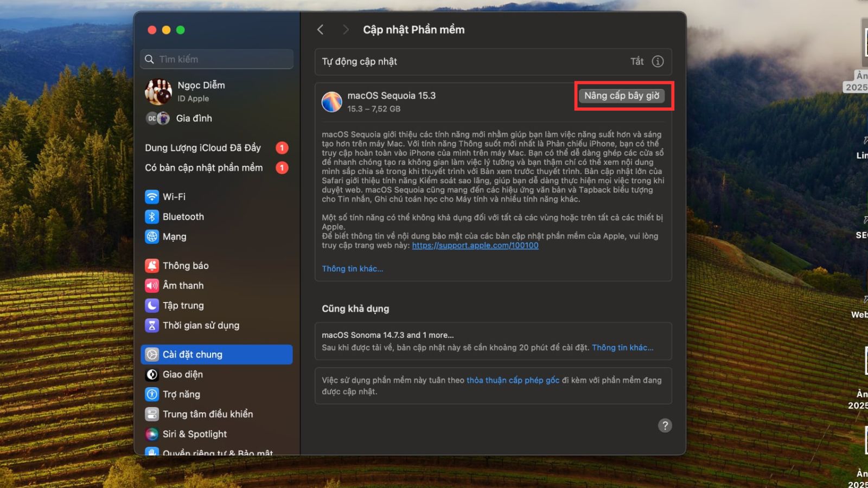Click the Wi-Fi icon in sidebar

click(152, 197)
